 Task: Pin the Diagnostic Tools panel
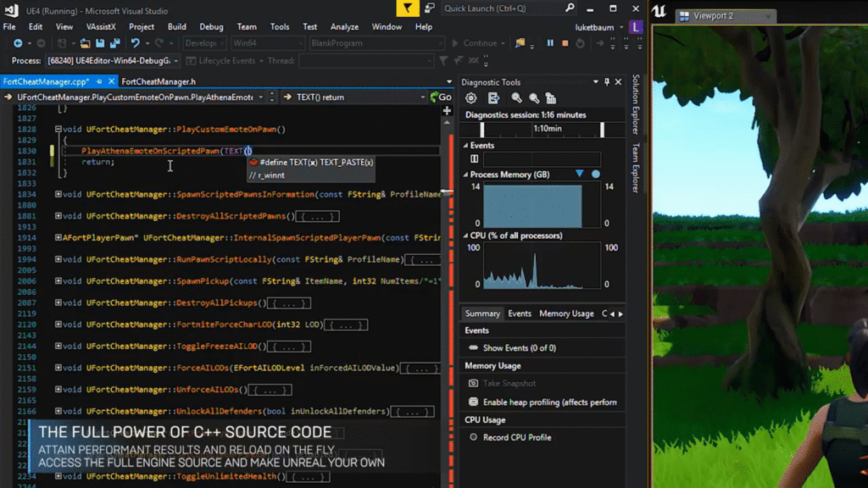click(607, 82)
